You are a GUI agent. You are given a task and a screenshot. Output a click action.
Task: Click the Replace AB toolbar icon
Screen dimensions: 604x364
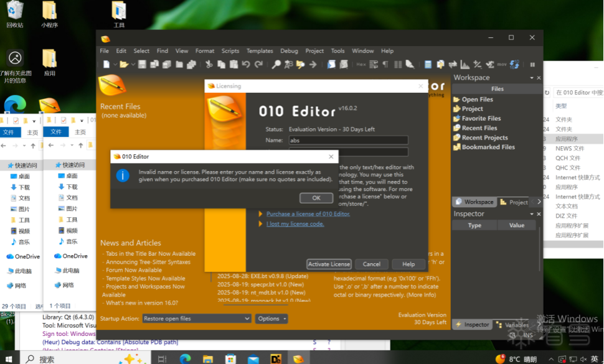click(288, 65)
